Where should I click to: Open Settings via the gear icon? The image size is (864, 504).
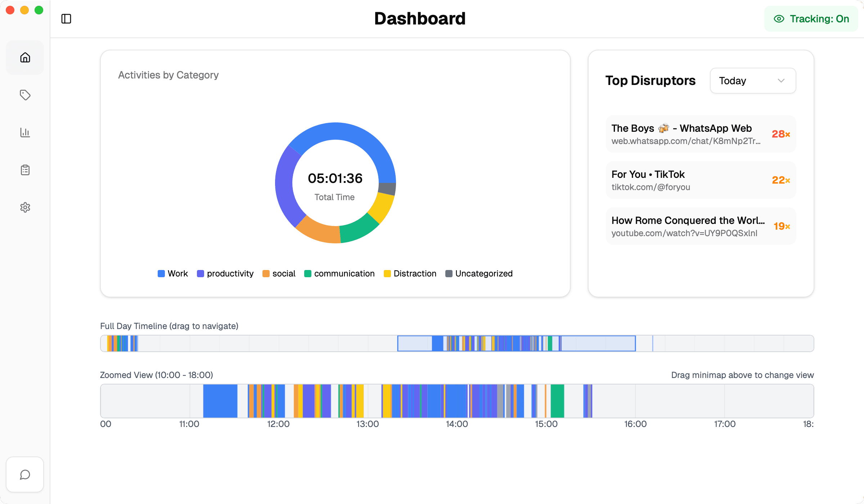coord(25,207)
